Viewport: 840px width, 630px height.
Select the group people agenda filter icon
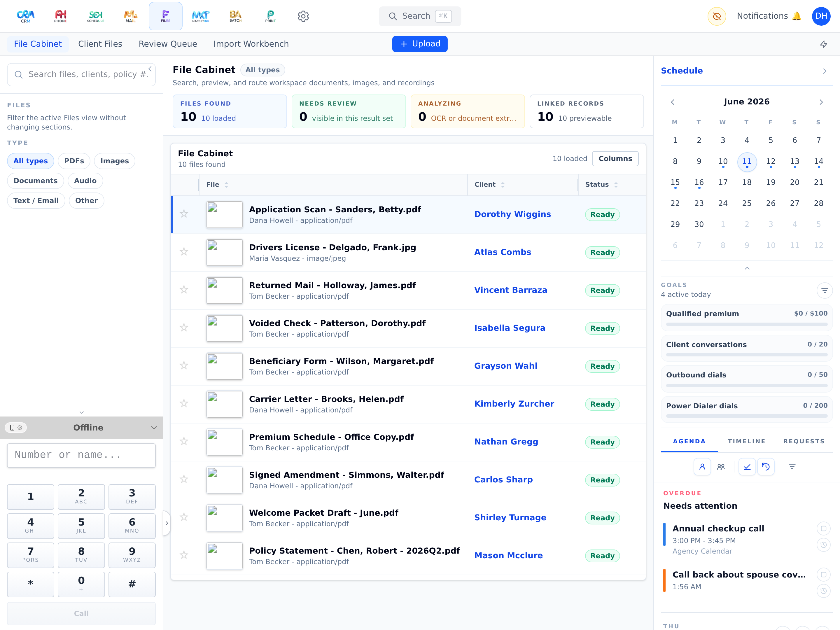(x=721, y=467)
